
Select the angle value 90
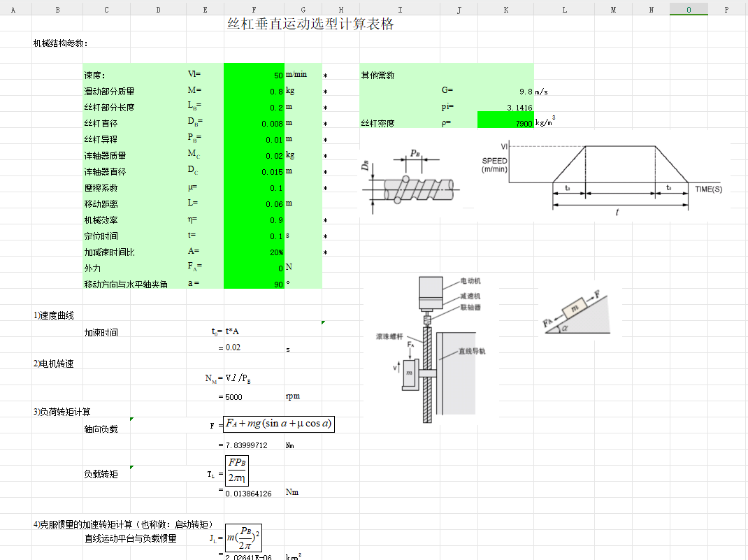pyautogui.click(x=254, y=282)
